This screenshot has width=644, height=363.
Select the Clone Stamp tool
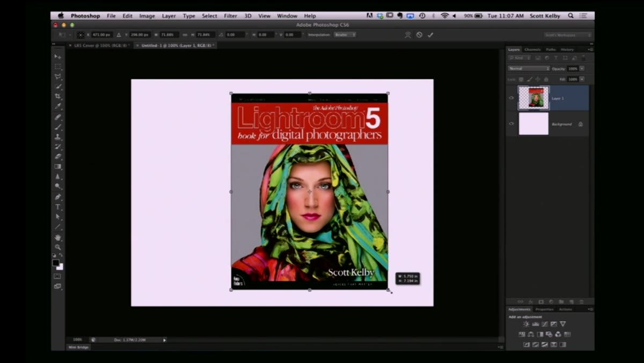click(x=57, y=136)
